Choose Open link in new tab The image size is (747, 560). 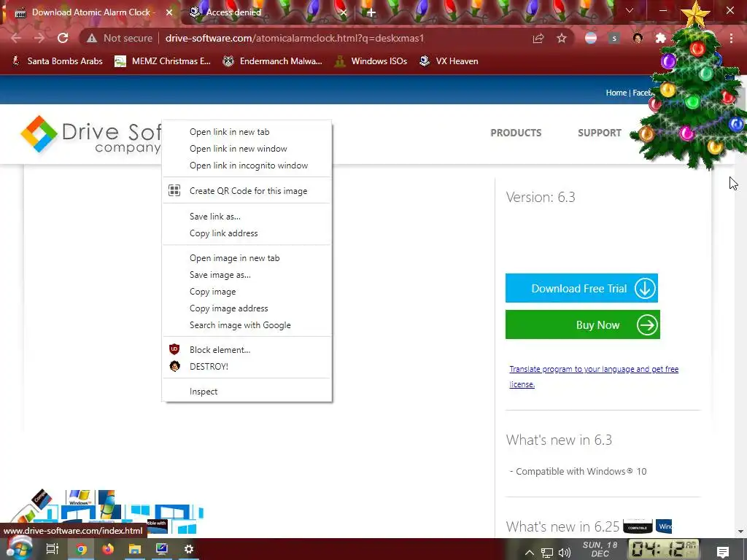tap(247, 132)
